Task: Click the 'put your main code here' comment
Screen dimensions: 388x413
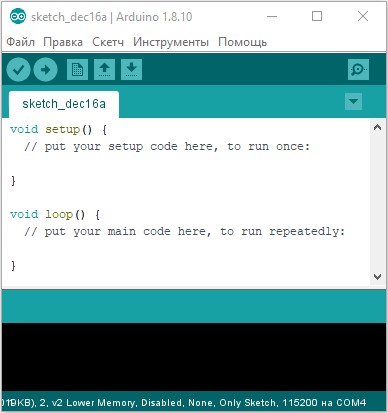Action: 184,231
